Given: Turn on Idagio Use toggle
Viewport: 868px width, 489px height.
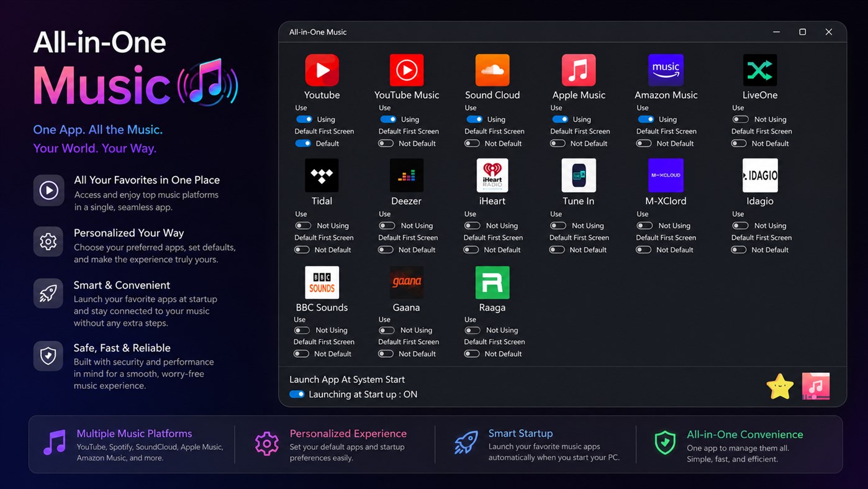Looking at the screenshot, I should 740,226.
